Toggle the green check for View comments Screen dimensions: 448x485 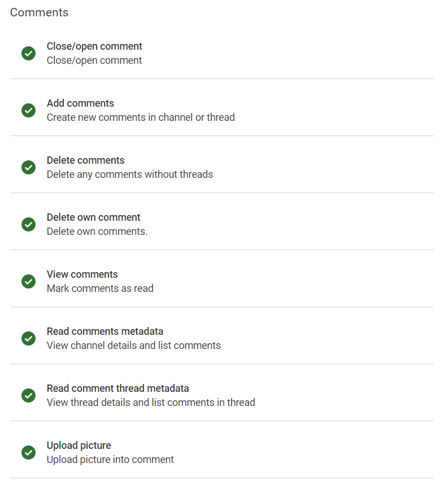click(28, 281)
